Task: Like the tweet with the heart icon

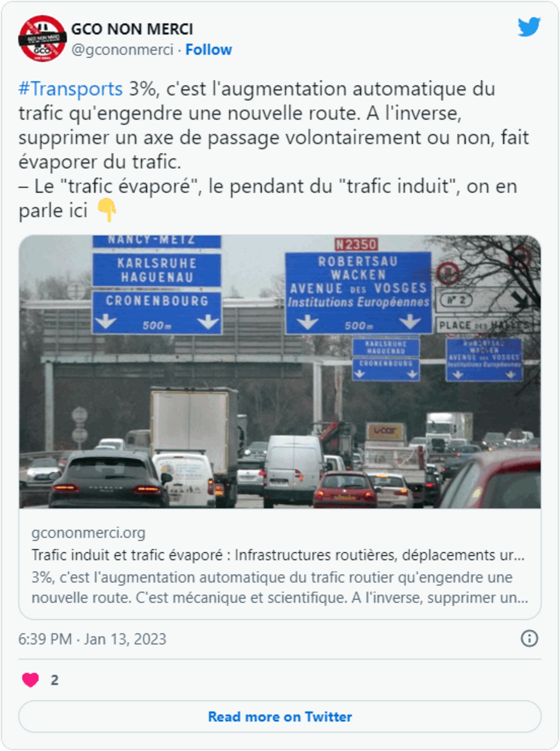Action: point(30,680)
